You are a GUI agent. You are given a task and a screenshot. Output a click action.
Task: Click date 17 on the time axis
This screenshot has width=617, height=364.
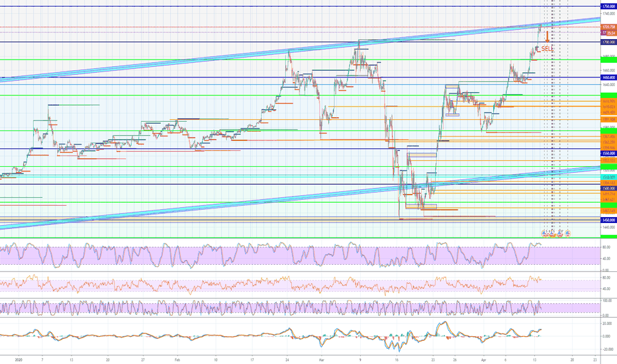coord(252,359)
